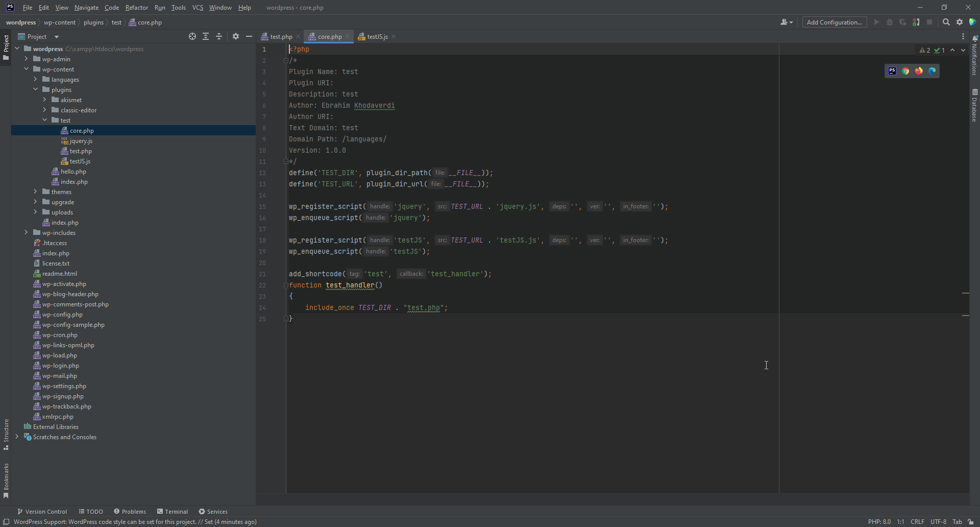Image resolution: width=980 pixels, height=527 pixels.
Task: Open the Project view dropdown arrow
Action: 57,37
